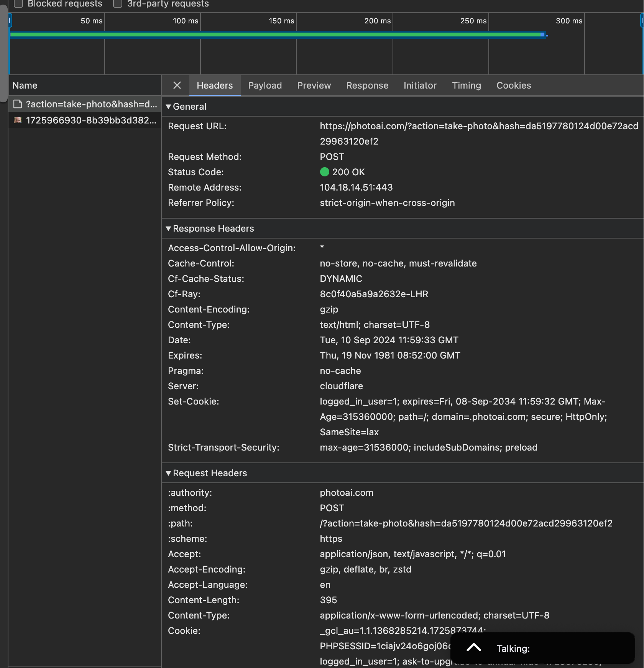The width and height of the screenshot is (644, 668).
Task: Open the Response tab
Action: tap(367, 86)
